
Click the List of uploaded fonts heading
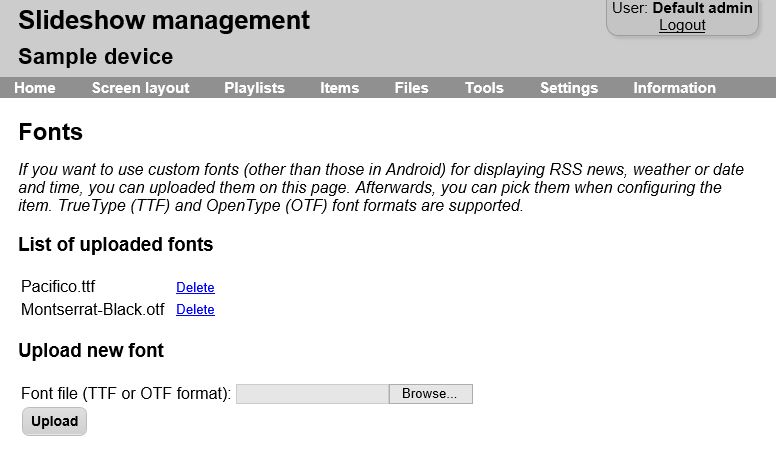116,245
